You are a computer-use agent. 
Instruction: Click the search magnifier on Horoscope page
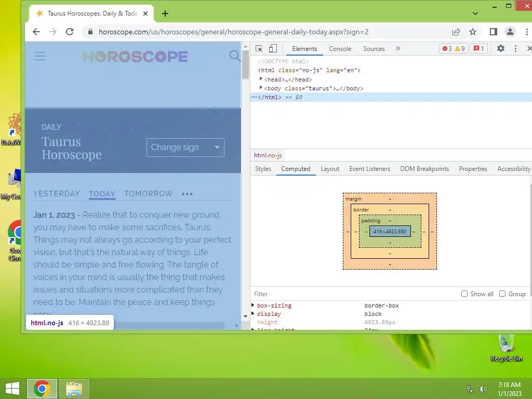(235, 56)
